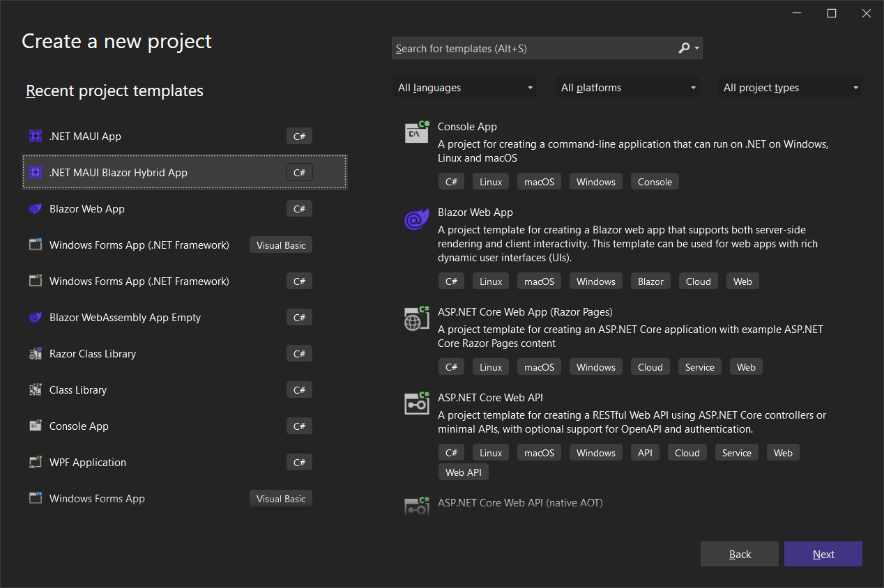
Task: Click the Service tag under ASP.NET Core Web App
Action: [x=700, y=367]
